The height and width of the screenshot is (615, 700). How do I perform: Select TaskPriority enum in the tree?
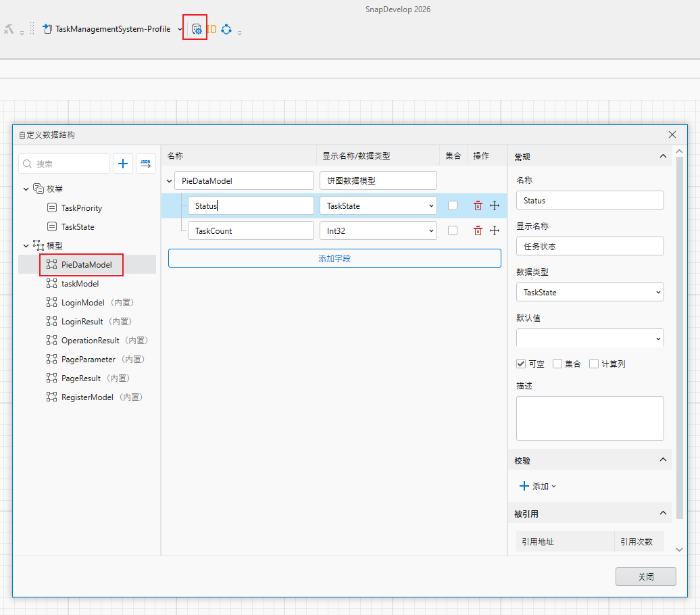[x=82, y=208]
